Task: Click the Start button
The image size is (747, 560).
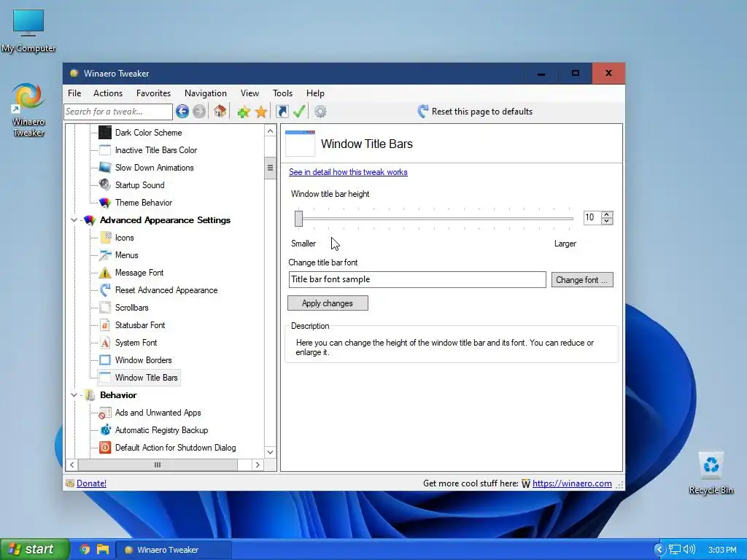Action: pyautogui.click(x=34, y=550)
